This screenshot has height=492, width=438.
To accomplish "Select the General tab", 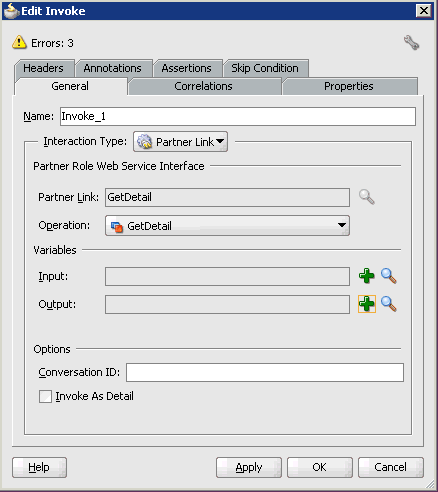I will [70, 86].
